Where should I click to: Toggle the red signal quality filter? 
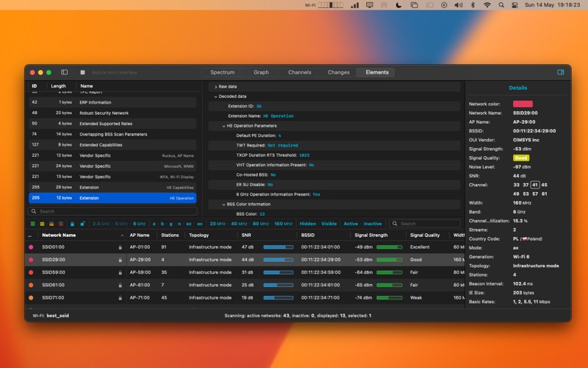tap(61, 224)
